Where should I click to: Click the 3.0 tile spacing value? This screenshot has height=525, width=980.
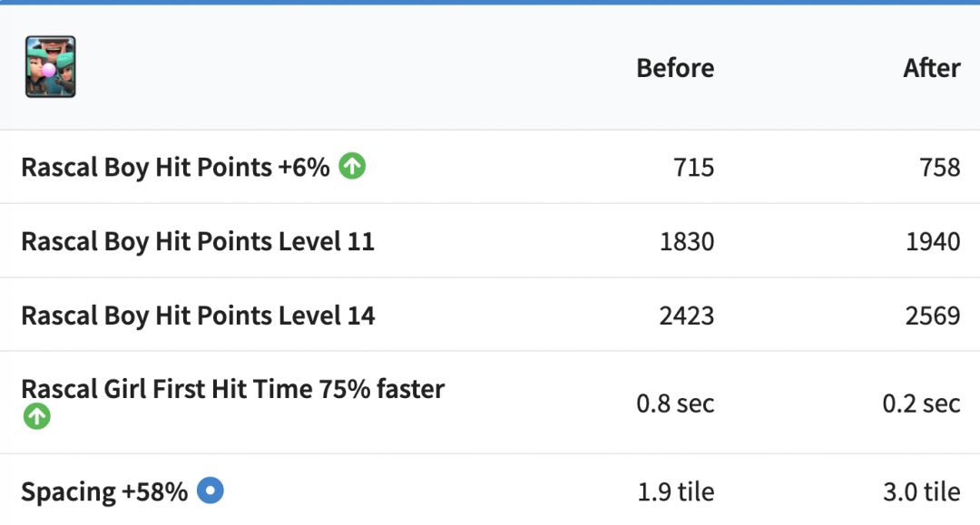922,492
